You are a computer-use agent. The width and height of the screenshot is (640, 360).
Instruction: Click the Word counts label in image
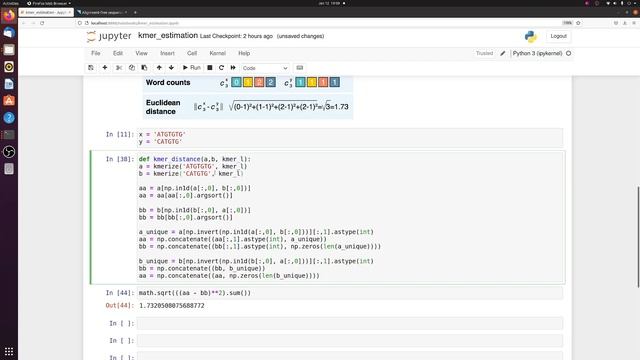click(x=168, y=82)
